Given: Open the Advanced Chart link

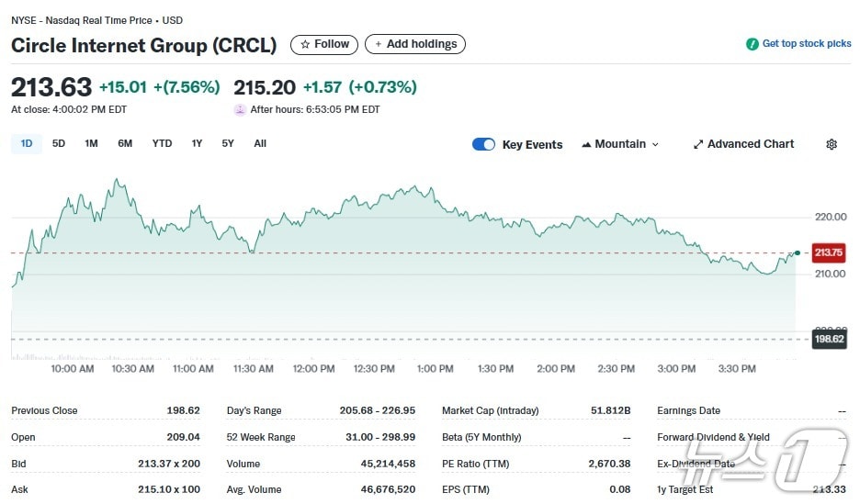Looking at the screenshot, I should click(x=751, y=144).
